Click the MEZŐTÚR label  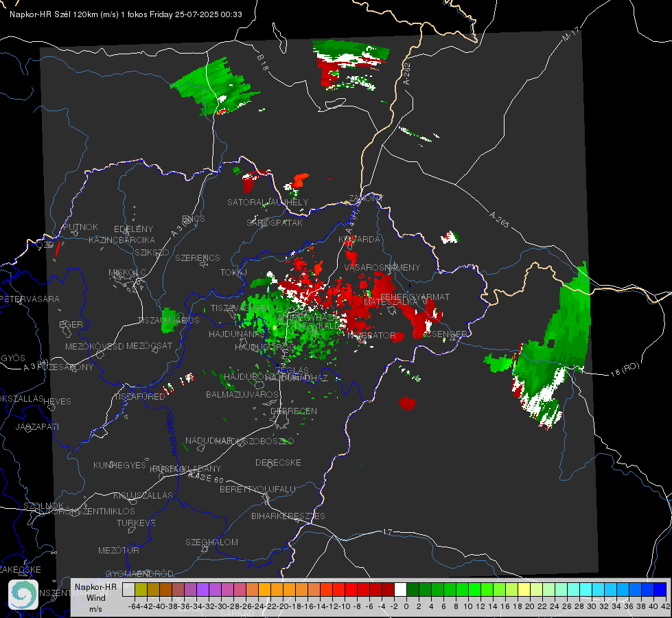pos(119,550)
